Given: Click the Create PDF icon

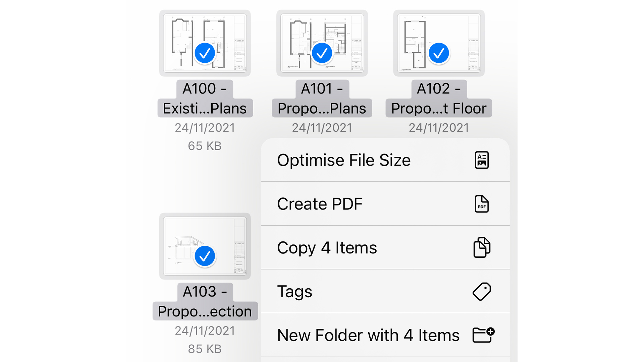Looking at the screenshot, I should point(481,204).
